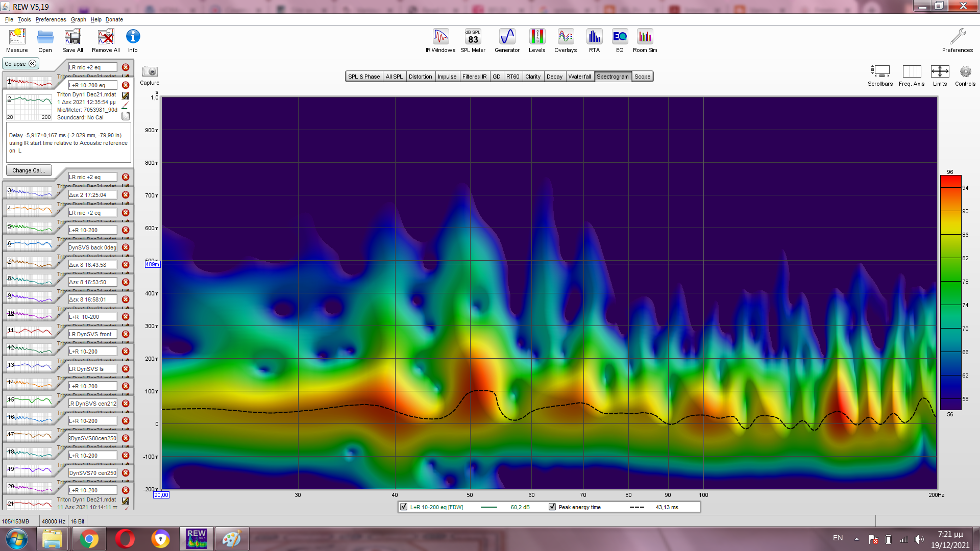The height and width of the screenshot is (551, 980).
Task: Select measurement 13 thumbnail
Action: (x=29, y=365)
